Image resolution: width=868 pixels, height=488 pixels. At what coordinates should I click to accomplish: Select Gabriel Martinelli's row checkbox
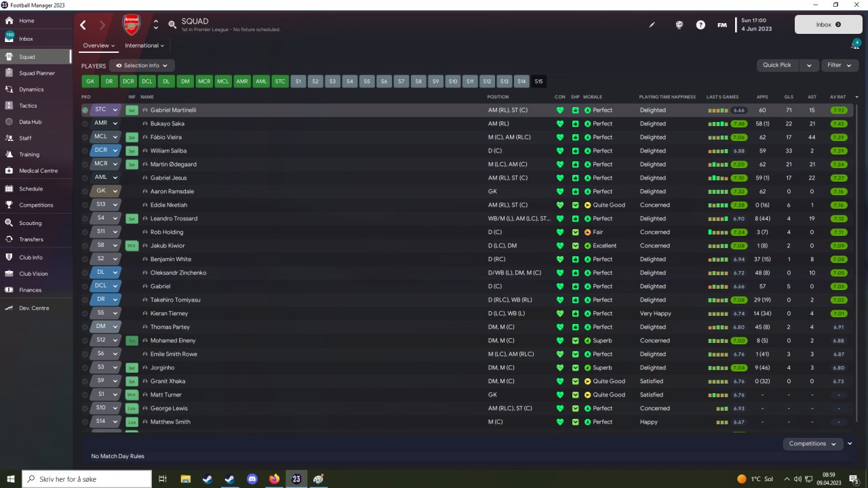click(x=85, y=110)
